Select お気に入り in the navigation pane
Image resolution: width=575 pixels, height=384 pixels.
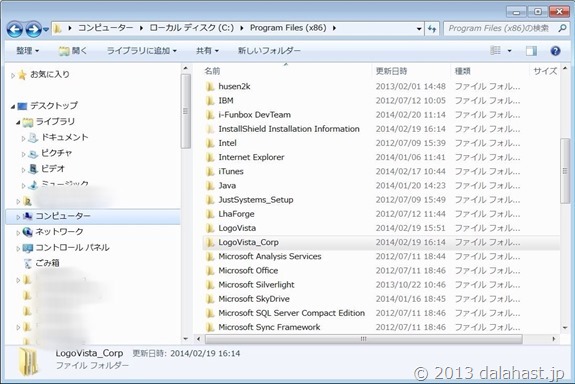pos(50,74)
